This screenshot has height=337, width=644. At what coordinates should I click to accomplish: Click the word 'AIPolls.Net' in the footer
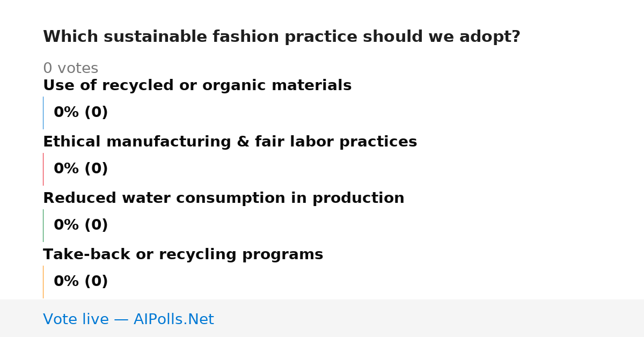coord(173,319)
